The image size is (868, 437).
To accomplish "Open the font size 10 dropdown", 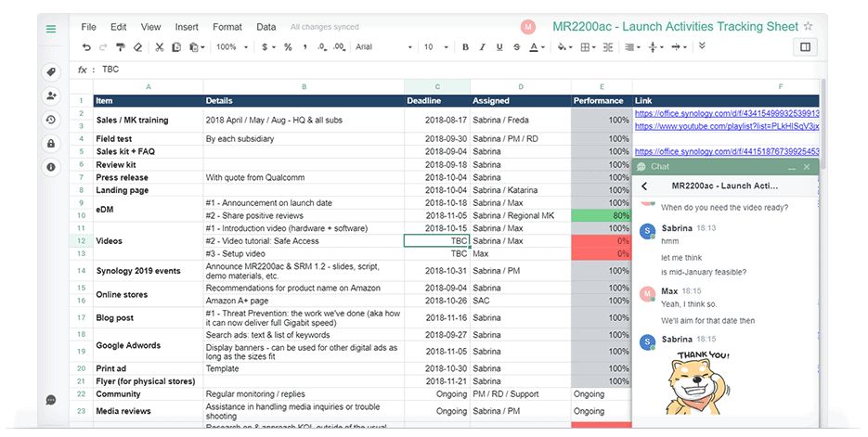I will tap(435, 47).
